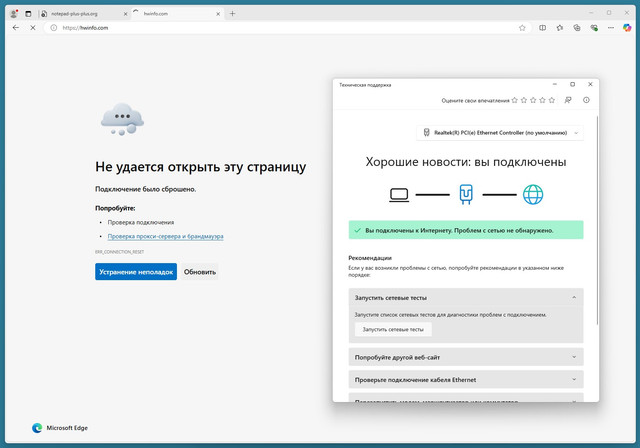Image resolution: width=640 pixels, height=448 pixels.
Task: Stop loading the hwinfo.com page
Action: coord(33,28)
